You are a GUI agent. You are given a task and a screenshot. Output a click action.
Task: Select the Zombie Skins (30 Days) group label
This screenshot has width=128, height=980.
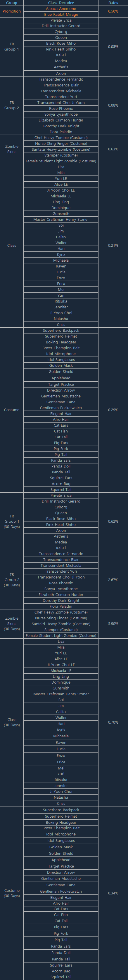click(12, 623)
